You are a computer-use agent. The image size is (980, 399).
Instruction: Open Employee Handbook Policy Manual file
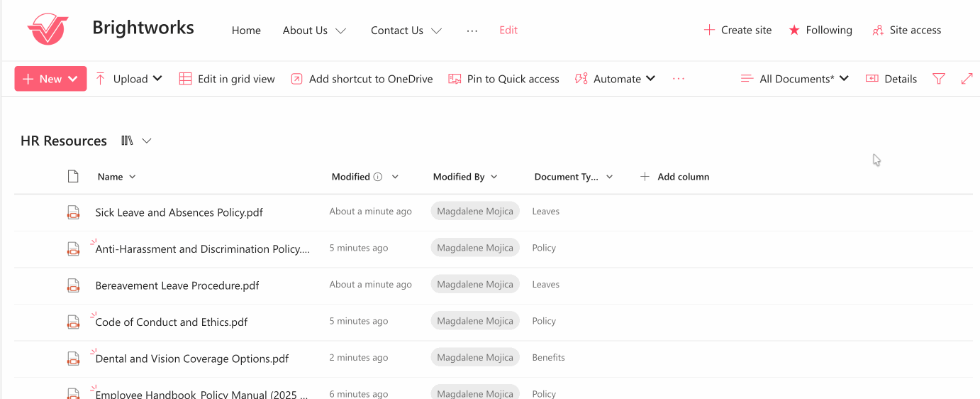pyautogui.click(x=202, y=394)
